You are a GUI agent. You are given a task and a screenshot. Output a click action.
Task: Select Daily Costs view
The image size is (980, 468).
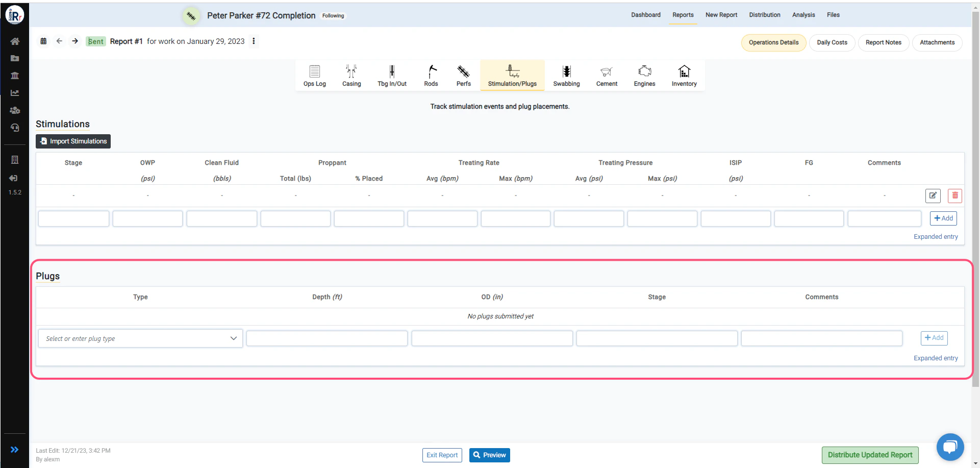point(832,42)
